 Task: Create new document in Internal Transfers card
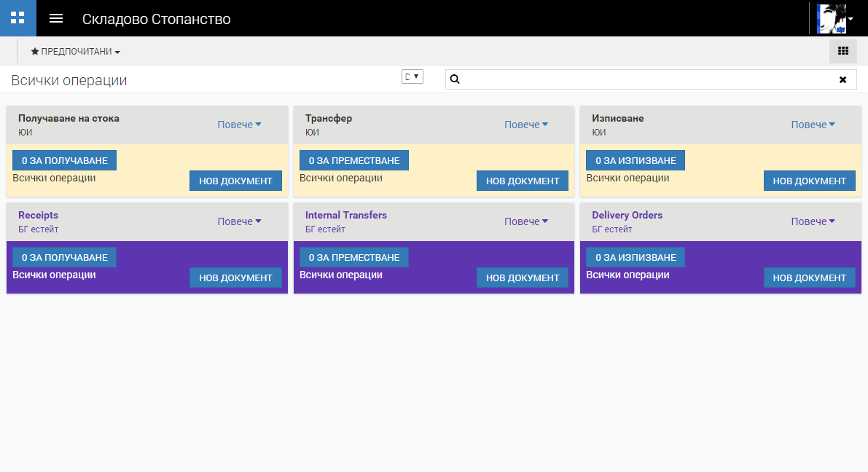tap(522, 278)
